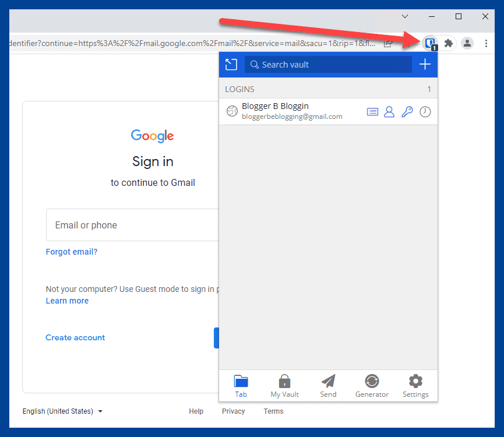Select the Blogger B Bloggin login entry
The height and width of the screenshot is (437, 504).
click(328, 111)
